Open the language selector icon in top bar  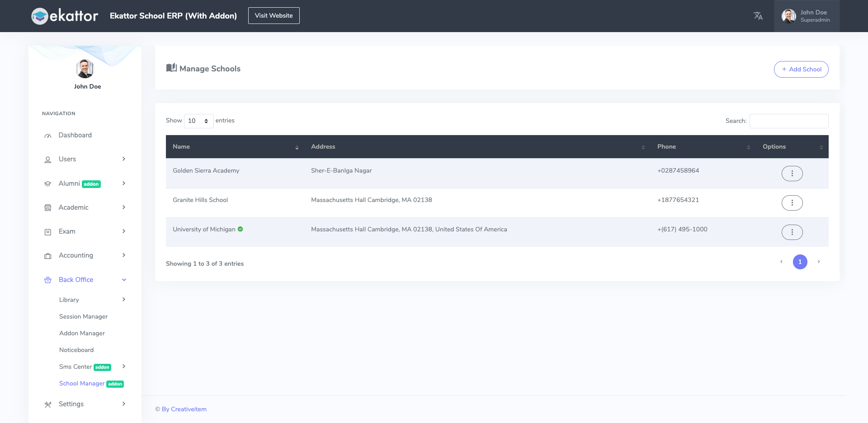[x=758, y=16]
